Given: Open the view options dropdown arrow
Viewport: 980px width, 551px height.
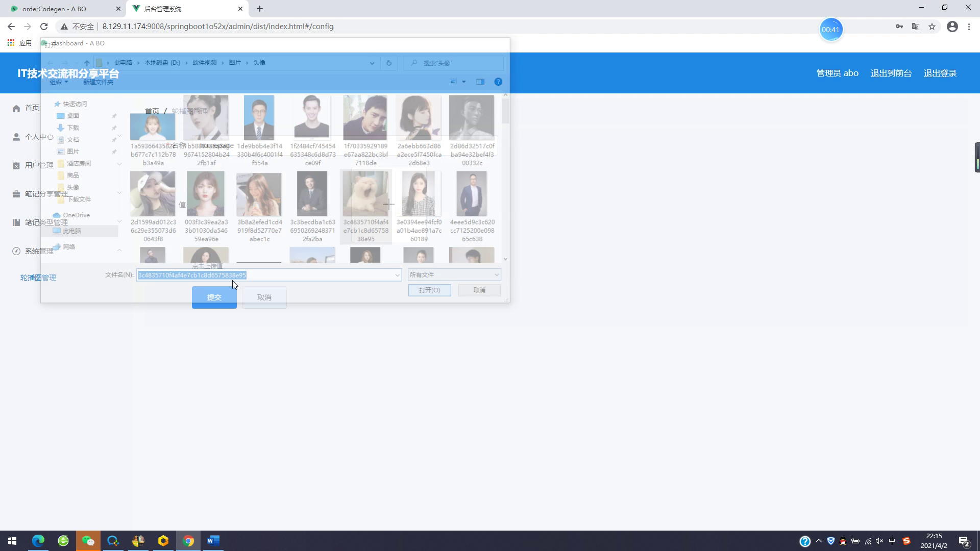Looking at the screenshot, I should pos(463,82).
